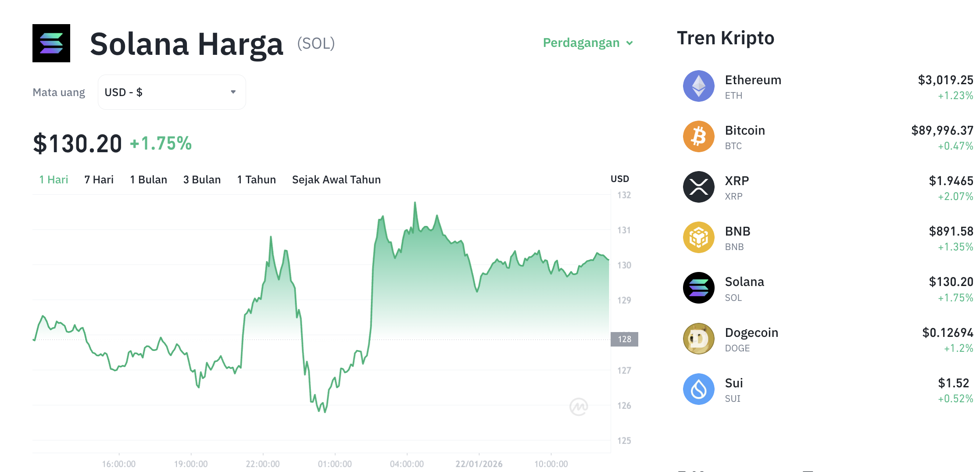Activate the 1 Tahun price range
The image size is (980, 472).
(256, 179)
